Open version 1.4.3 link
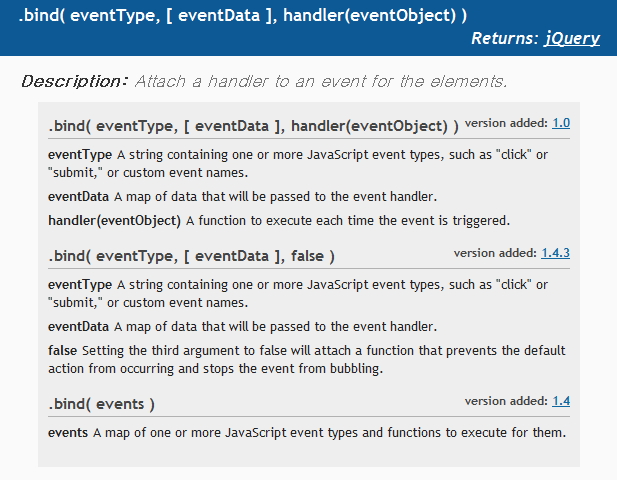617x480 pixels. 556,253
